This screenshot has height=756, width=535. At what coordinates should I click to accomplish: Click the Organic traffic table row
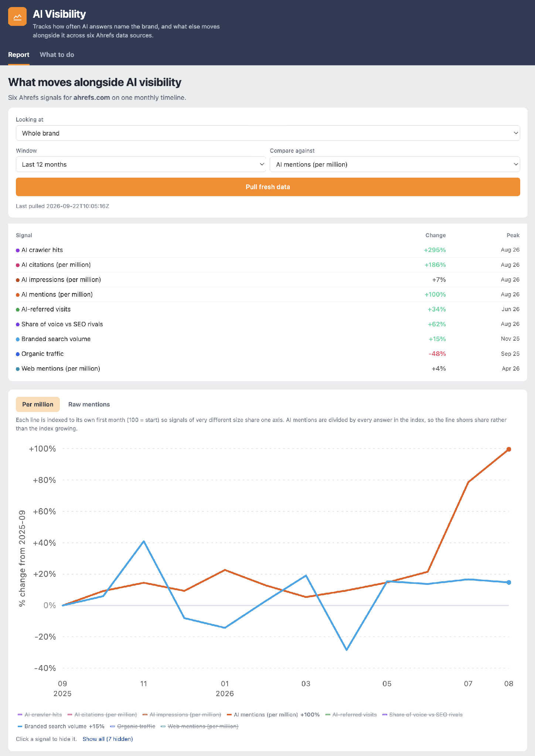point(268,354)
